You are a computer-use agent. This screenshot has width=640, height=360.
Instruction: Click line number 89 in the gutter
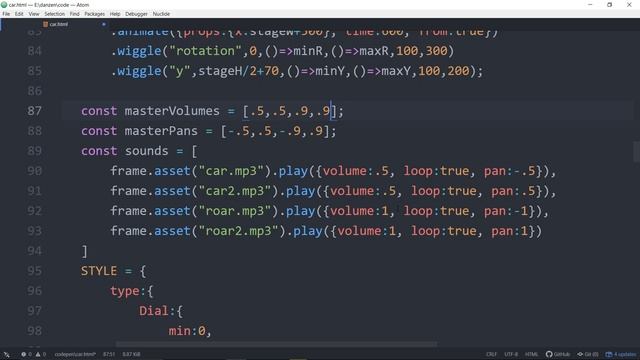click(35, 151)
